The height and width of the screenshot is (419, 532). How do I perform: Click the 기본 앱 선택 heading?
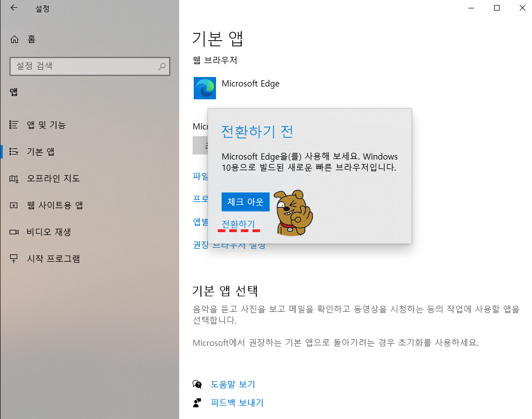[x=226, y=291]
